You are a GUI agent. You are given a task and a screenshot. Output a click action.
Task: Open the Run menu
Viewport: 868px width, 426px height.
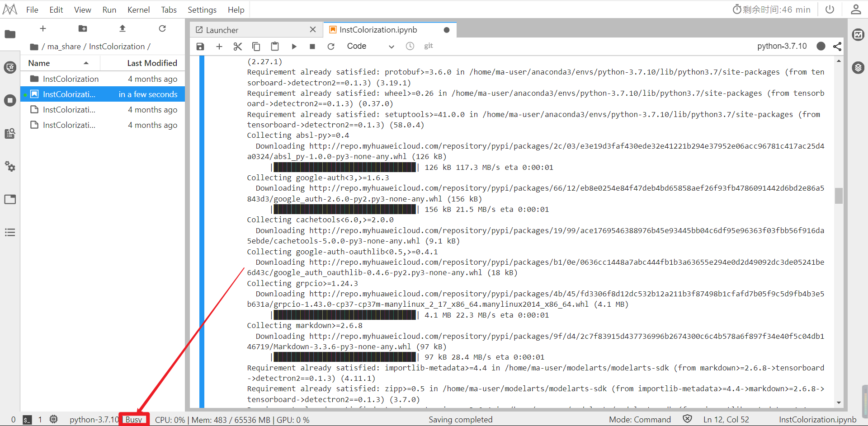point(109,9)
